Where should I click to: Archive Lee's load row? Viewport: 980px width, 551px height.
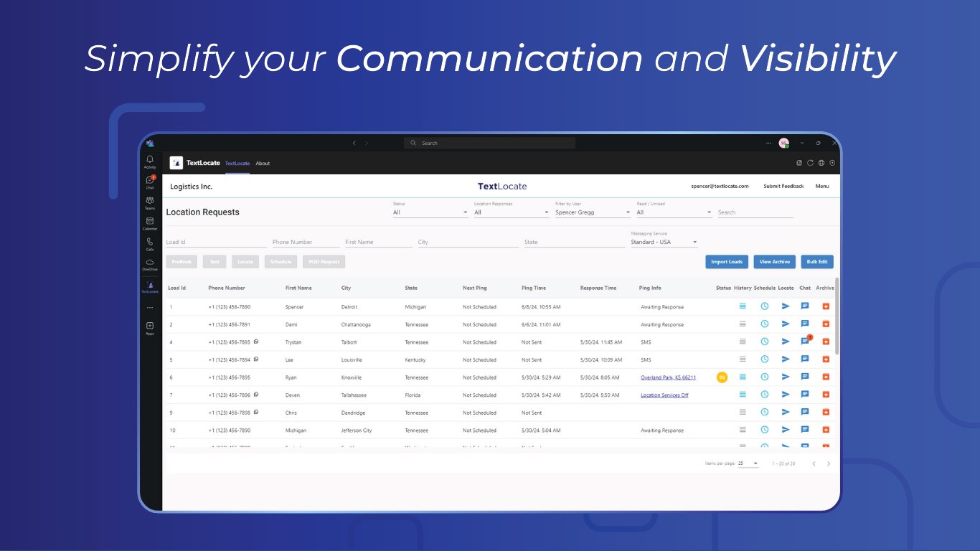826,359
